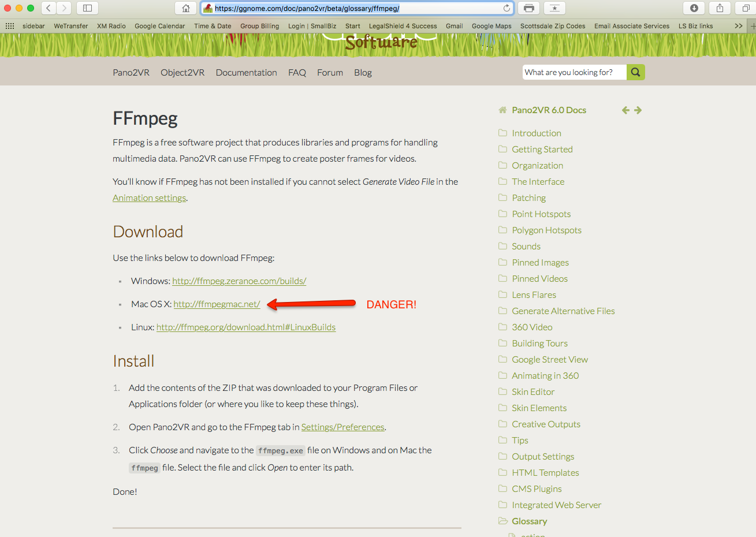756x537 pixels.
Task: Open the Google Calendar bookmark
Action: click(160, 26)
